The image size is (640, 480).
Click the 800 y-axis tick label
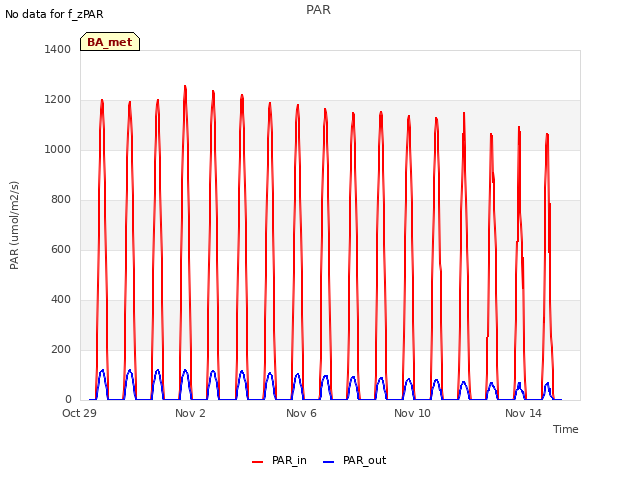click(61, 200)
